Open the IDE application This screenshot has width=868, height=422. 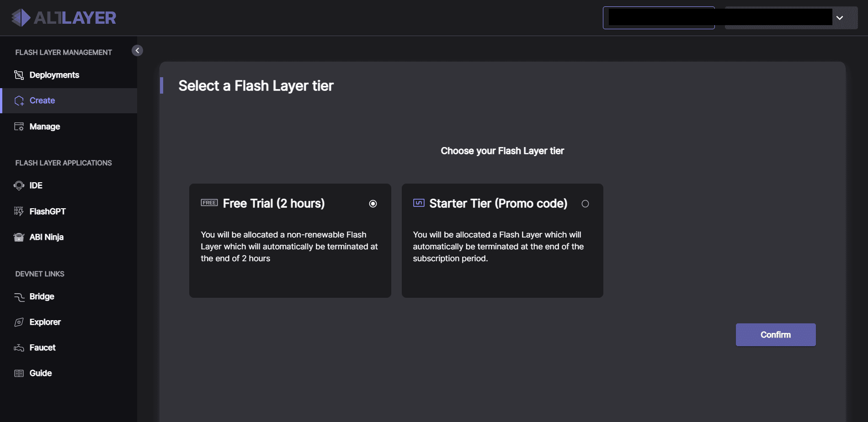pyautogui.click(x=69, y=185)
